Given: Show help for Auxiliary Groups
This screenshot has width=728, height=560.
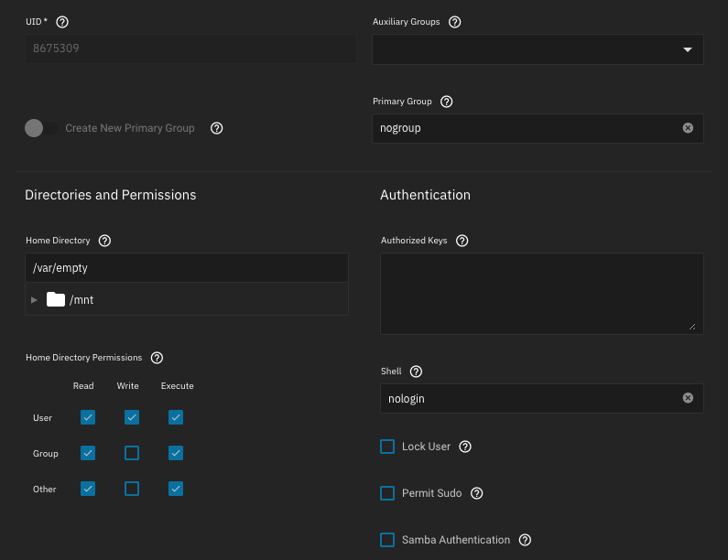Looking at the screenshot, I should [455, 22].
